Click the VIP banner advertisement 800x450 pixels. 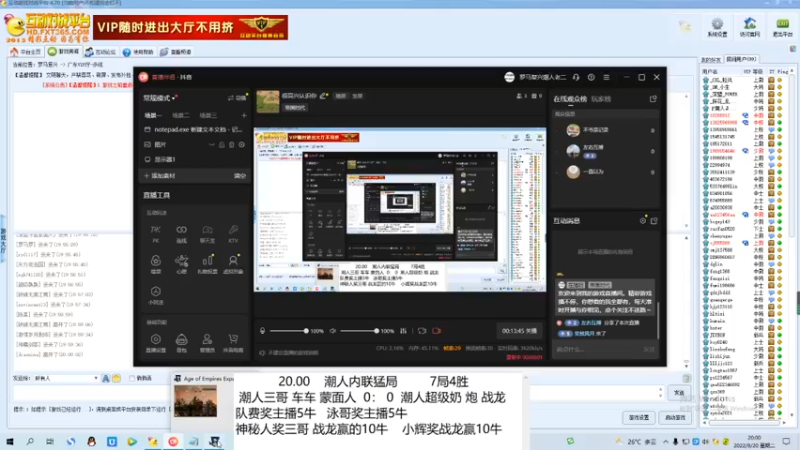point(191,28)
